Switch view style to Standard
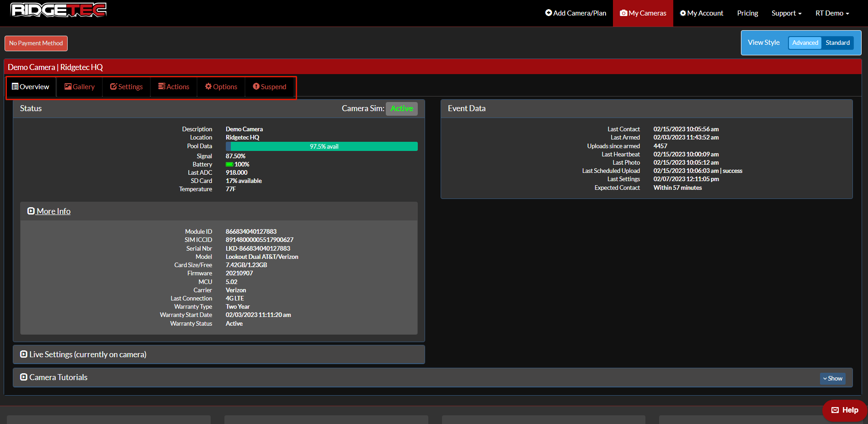Screen dimensions: 868x424 pyautogui.click(x=837, y=43)
